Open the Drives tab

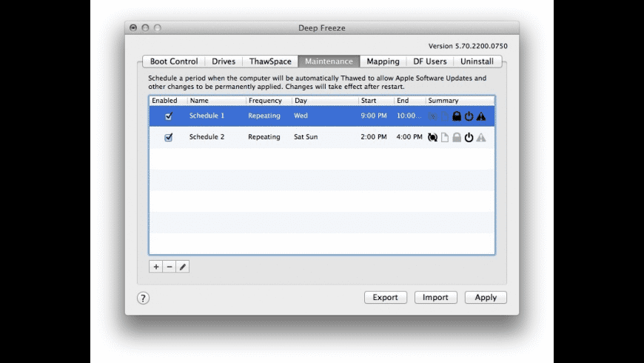pyautogui.click(x=224, y=61)
